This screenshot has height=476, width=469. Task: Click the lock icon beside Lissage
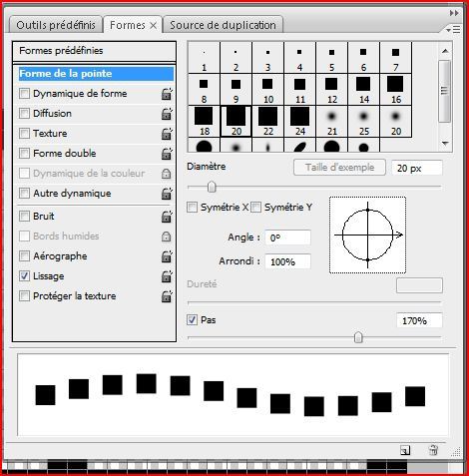coord(167,276)
